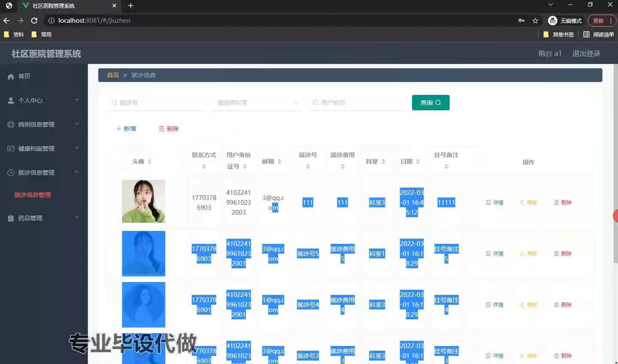This screenshot has width=618, height=364.
Task: Click 删除 for the 就诊号3 row
Action: click(563, 356)
